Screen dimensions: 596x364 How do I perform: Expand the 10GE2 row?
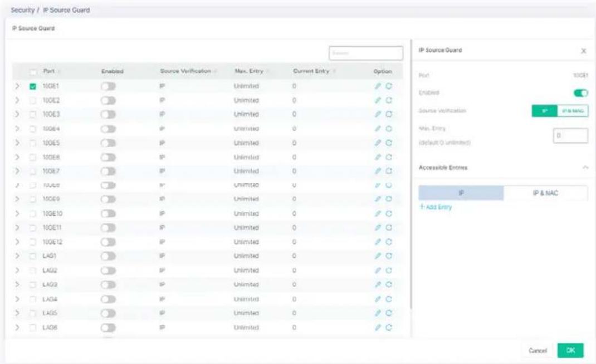point(17,100)
